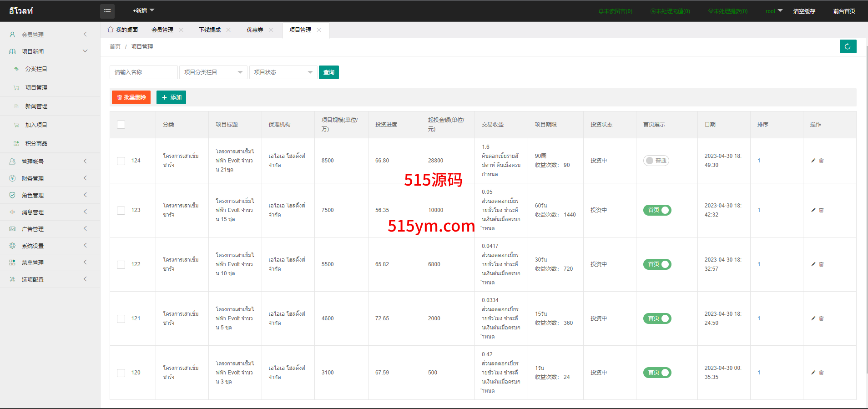Open the 项目分类栏目 dropdown
Screen dimensions: 868x409
213,72
